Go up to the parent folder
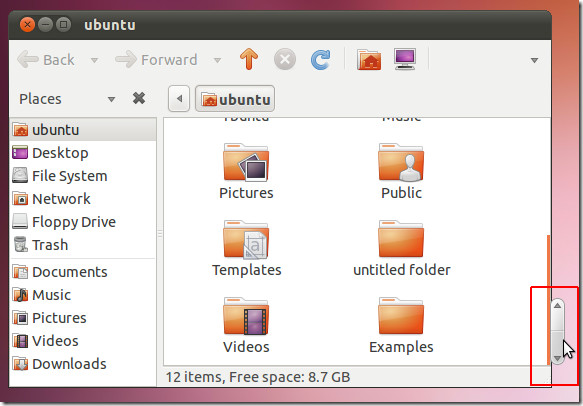583x406 pixels. point(249,59)
